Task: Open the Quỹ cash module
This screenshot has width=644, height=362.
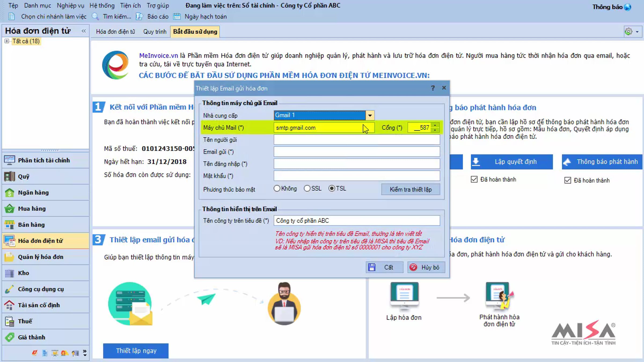Action: [x=46, y=176]
